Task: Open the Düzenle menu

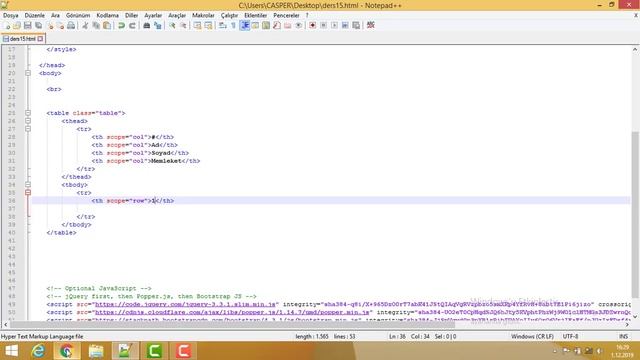Action: tap(35, 15)
